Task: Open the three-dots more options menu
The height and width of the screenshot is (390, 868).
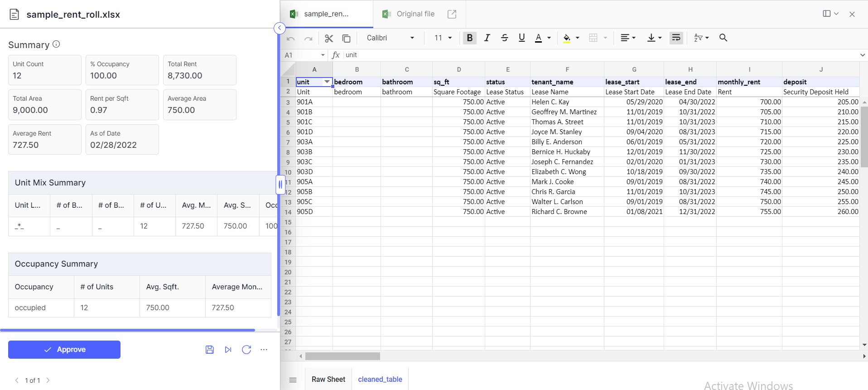Action: pos(264,350)
